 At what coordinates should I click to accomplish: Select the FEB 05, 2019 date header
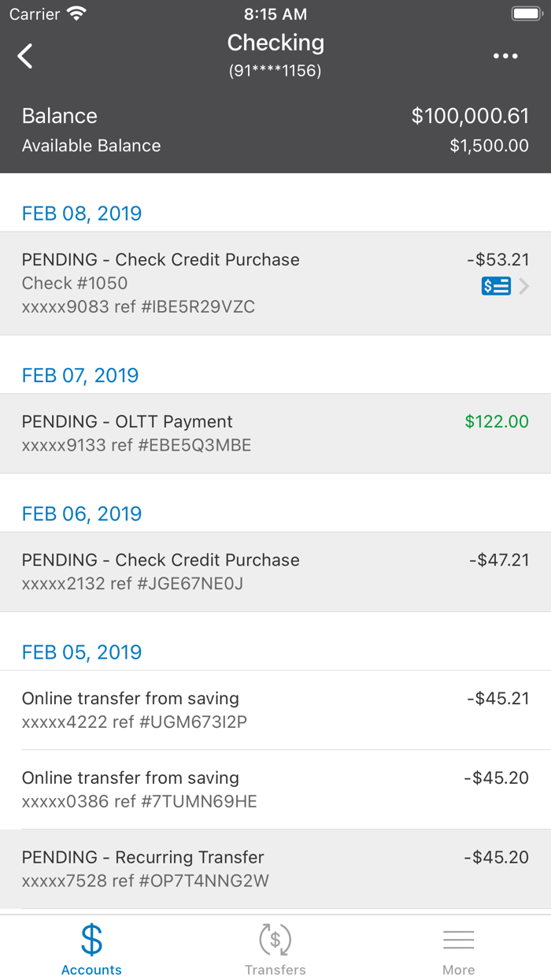pos(81,651)
